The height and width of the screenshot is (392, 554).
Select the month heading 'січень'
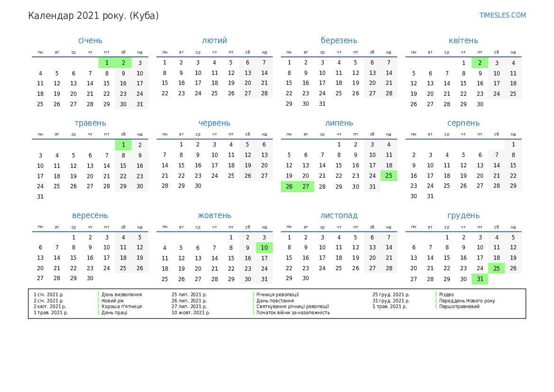pyautogui.click(x=90, y=40)
